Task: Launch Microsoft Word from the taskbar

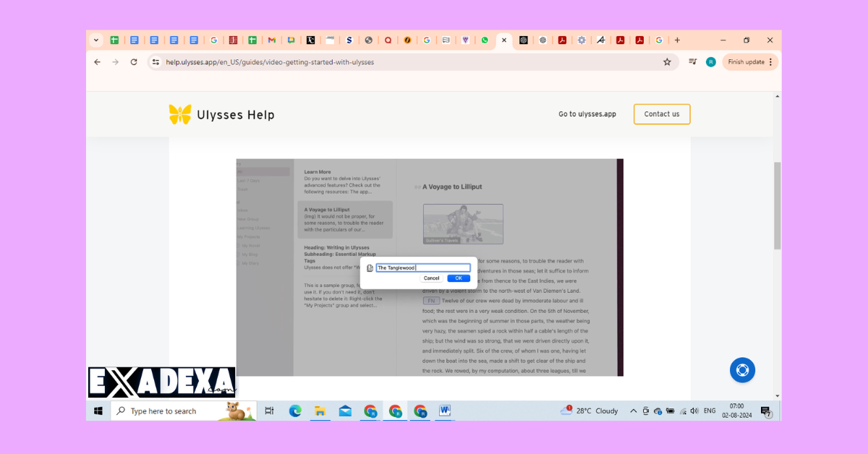Action: [x=443, y=411]
